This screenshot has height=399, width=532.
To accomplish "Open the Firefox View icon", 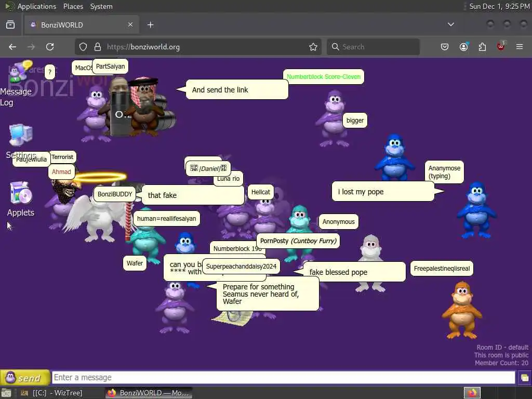I will [10, 25].
